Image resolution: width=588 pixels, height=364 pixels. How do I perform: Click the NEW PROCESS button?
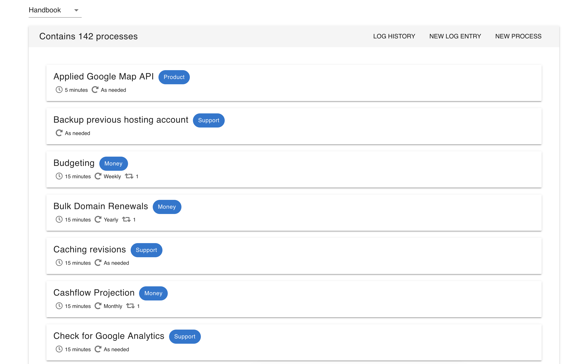(x=518, y=36)
